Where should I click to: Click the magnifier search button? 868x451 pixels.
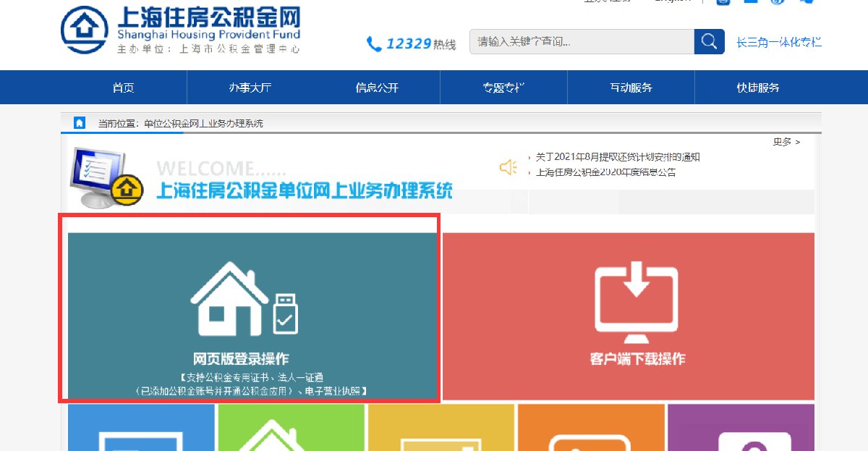[710, 41]
